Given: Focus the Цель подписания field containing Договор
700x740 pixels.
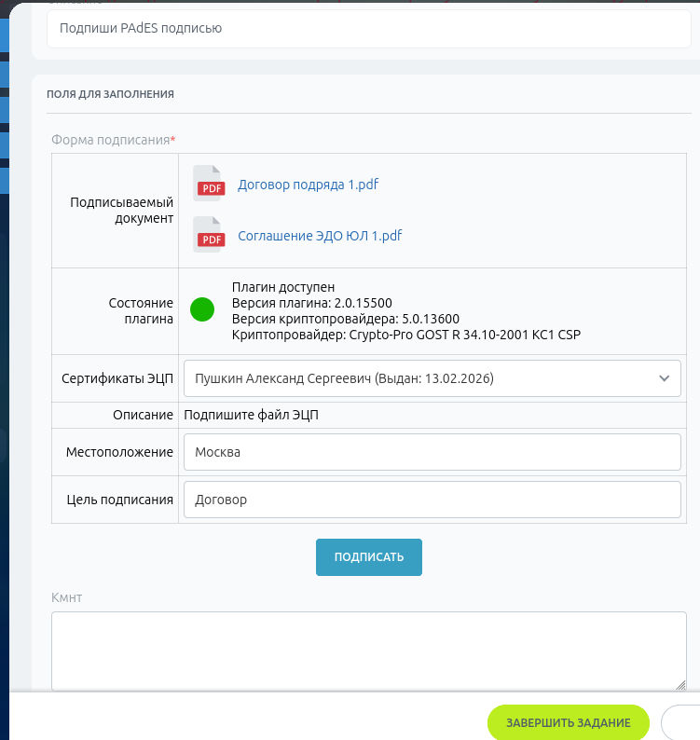Looking at the screenshot, I should click(432, 500).
